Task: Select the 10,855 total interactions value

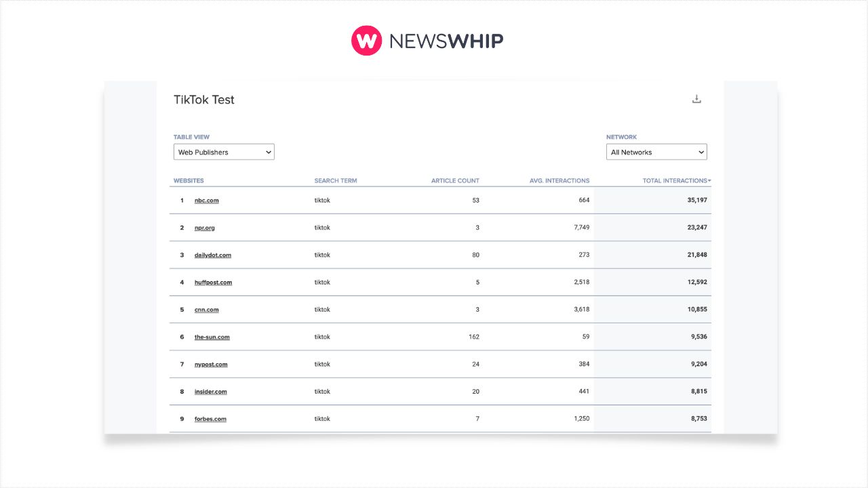Action: [x=697, y=309]
